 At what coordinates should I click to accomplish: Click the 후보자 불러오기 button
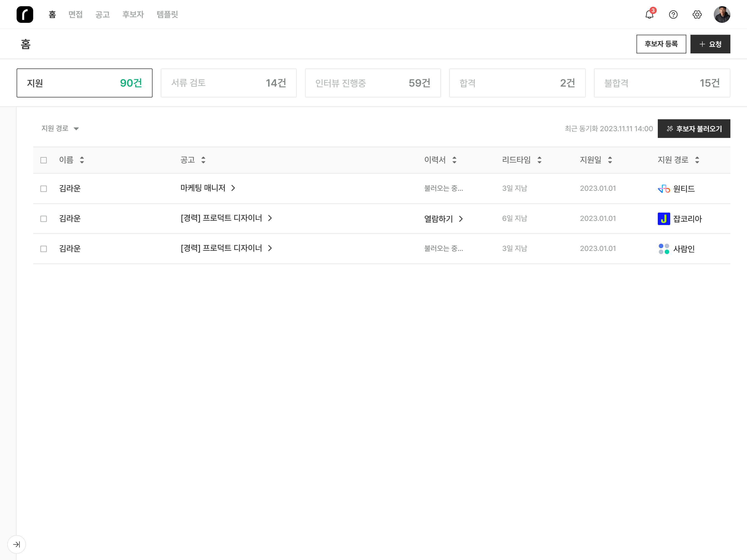click(694, 129)
